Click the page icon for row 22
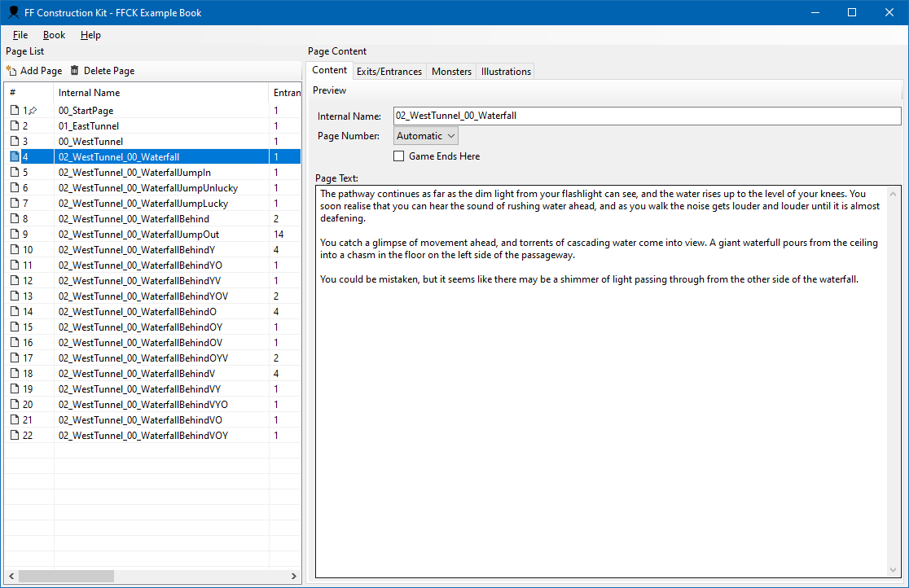This screenshot has width=909, height=588. [14, 436]
